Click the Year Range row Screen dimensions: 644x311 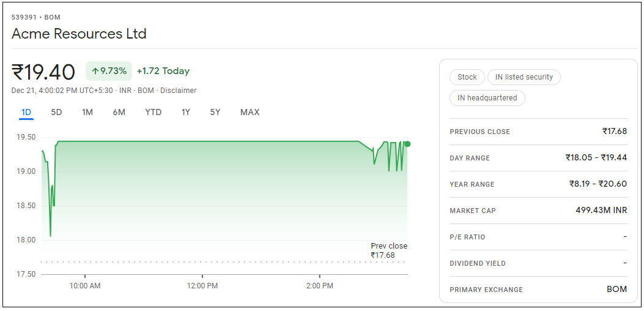538,184
